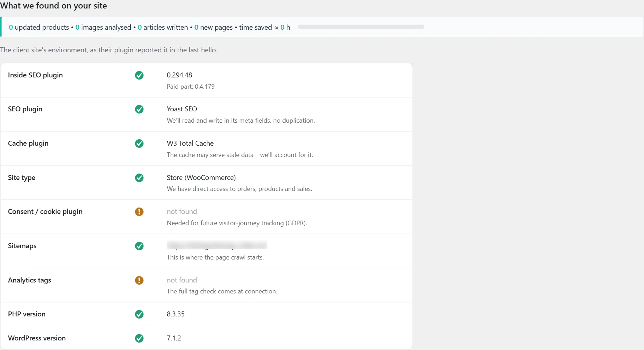Click the 'Yoast SEO' value

[182, 109]
